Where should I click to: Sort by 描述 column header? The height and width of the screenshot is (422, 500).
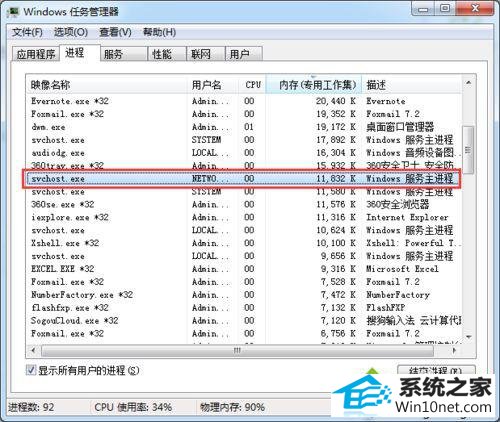412,85
